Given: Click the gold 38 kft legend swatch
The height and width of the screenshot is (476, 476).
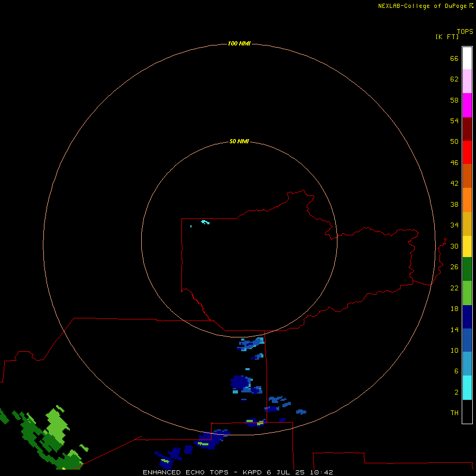Looking at the screenshot, I should [467, 224].
